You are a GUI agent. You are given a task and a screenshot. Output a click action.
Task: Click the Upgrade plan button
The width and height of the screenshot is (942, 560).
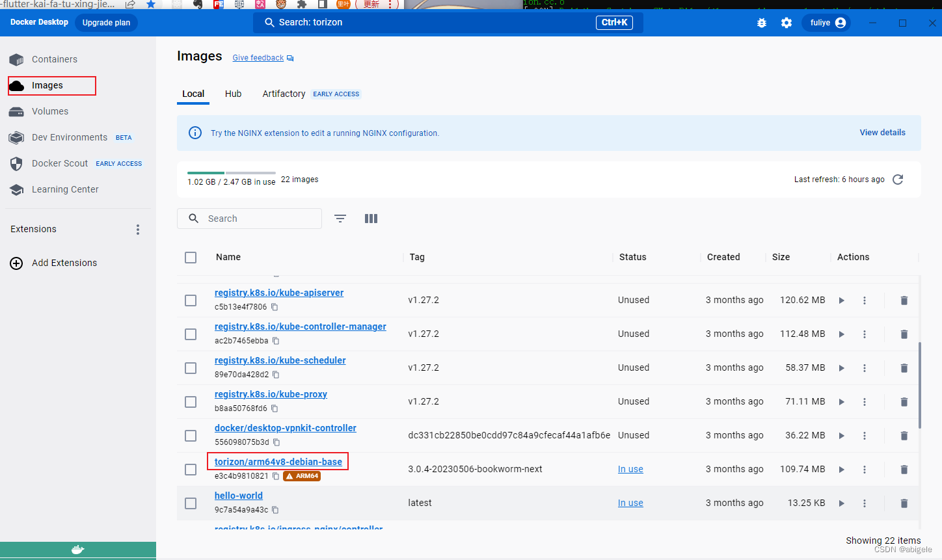[x=106, y=23]
